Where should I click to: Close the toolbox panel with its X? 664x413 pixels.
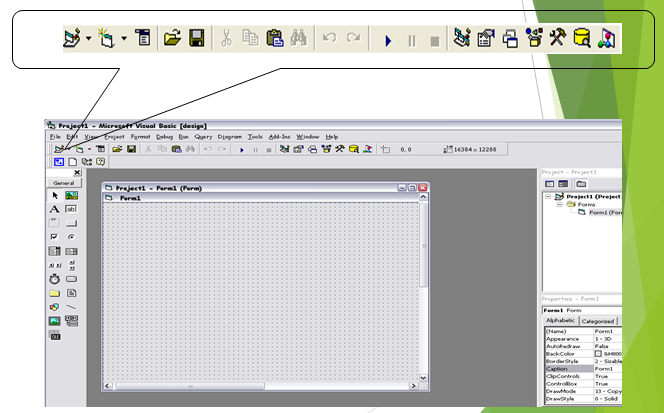pyautogui.click(x=77, y=172)
